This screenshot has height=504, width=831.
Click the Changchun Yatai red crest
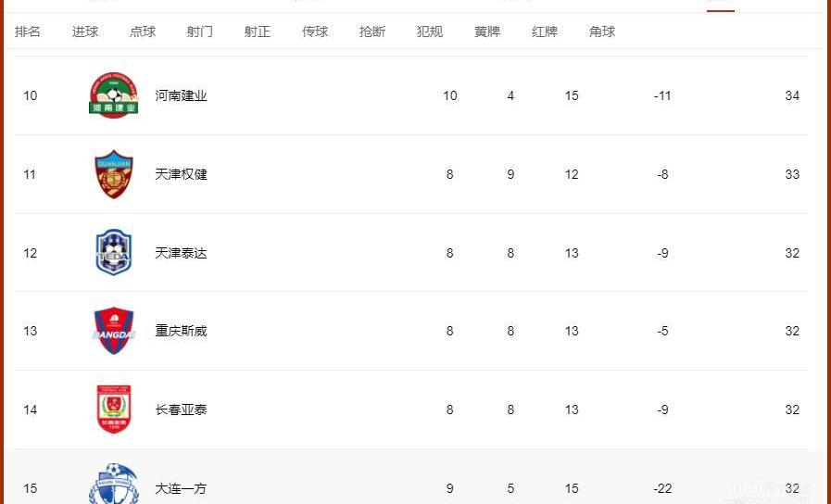113,409
